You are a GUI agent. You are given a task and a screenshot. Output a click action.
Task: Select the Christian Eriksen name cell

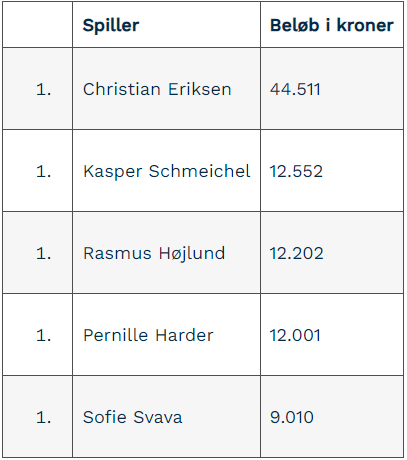coord(166,89)
